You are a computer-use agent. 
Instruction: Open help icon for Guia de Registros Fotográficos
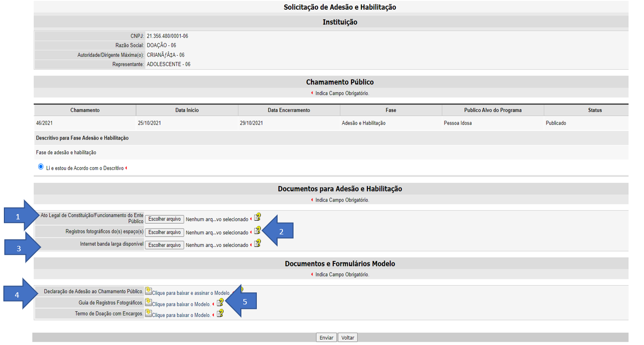coord(220,302)
